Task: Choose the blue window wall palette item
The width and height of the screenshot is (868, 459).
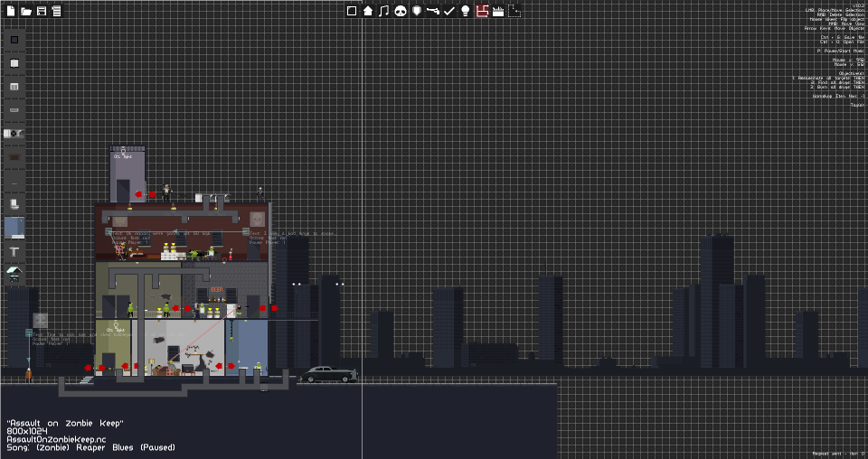Action: [14, 228]
